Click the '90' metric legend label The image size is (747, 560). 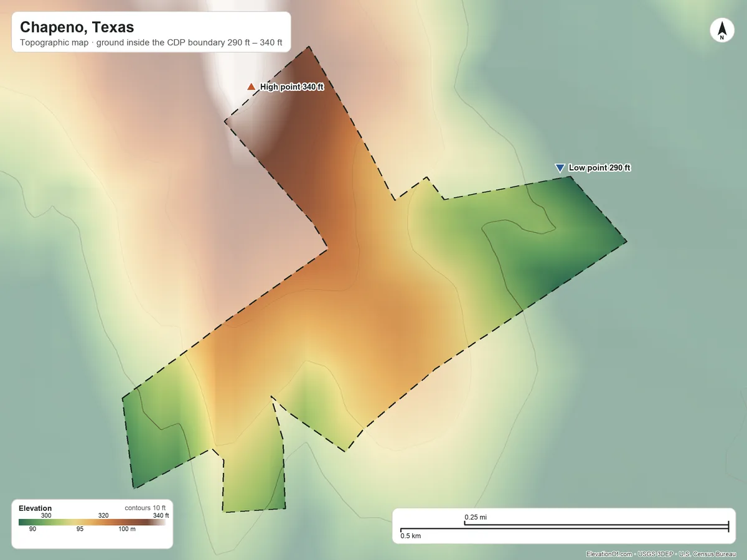[x=32, y=530]
